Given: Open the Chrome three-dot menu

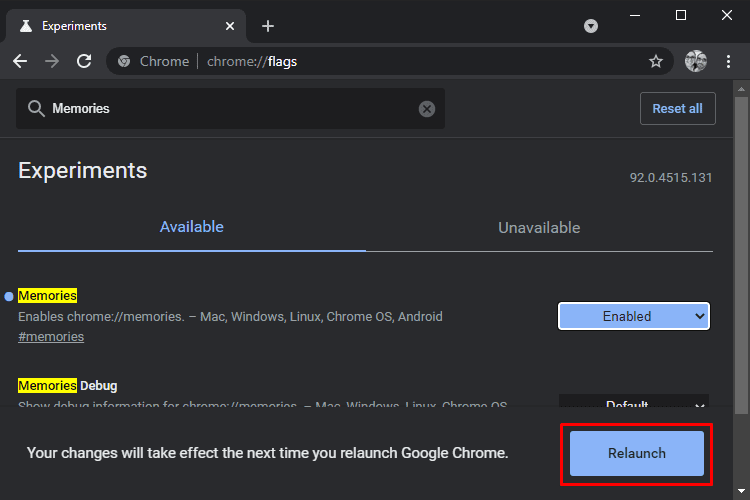Looking at the screenshot, I should coord(728,61).
